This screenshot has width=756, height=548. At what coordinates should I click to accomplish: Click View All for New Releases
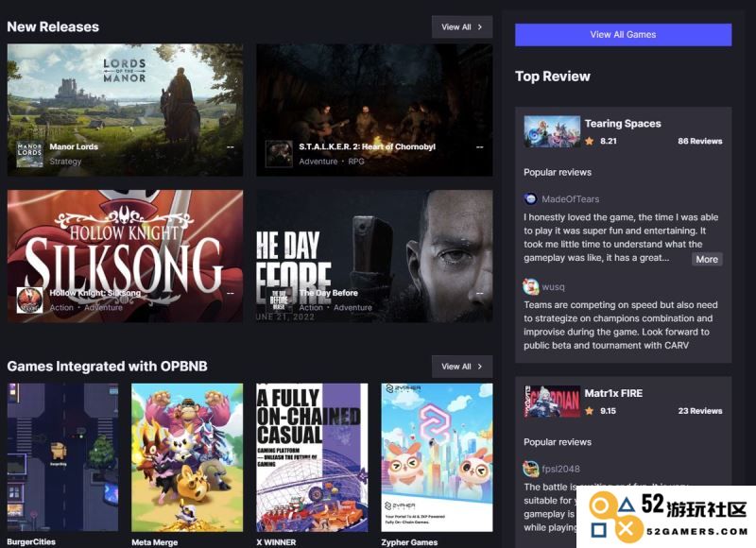462,27
